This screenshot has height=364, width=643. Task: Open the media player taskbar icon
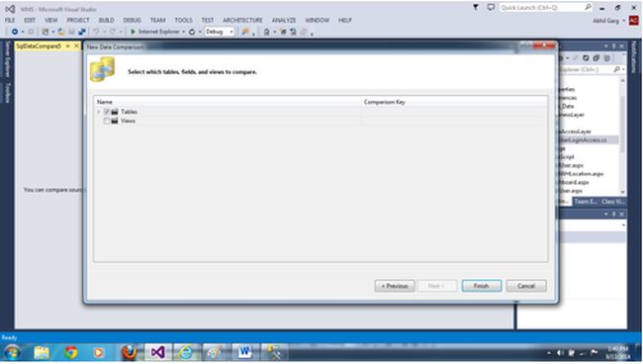tap(99, 352)
